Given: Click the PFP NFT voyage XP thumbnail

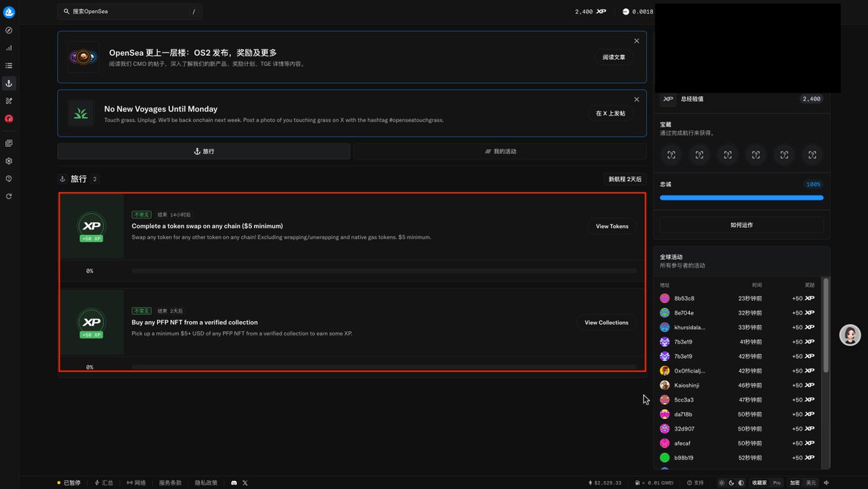Looking at the screenshot, I should 91,323.
